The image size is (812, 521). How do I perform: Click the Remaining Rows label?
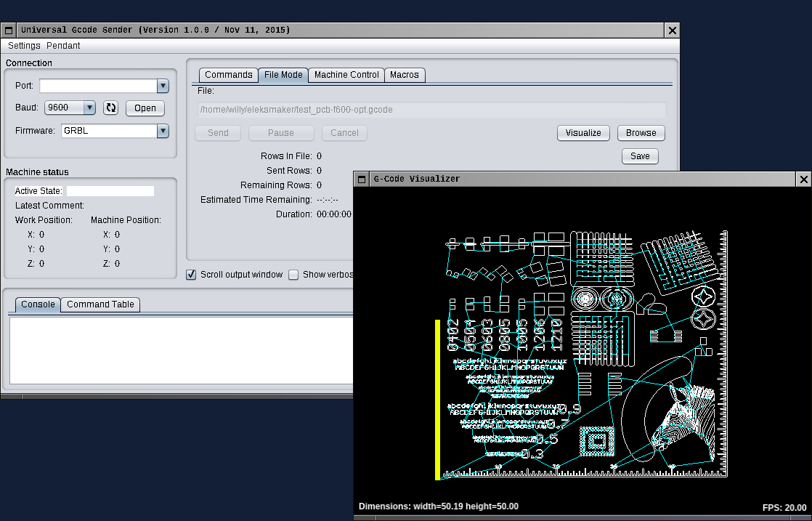[x=276, y=185]
